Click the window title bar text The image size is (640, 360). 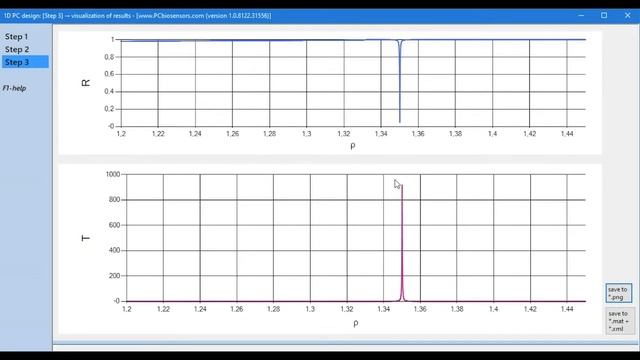coord(138,16)
